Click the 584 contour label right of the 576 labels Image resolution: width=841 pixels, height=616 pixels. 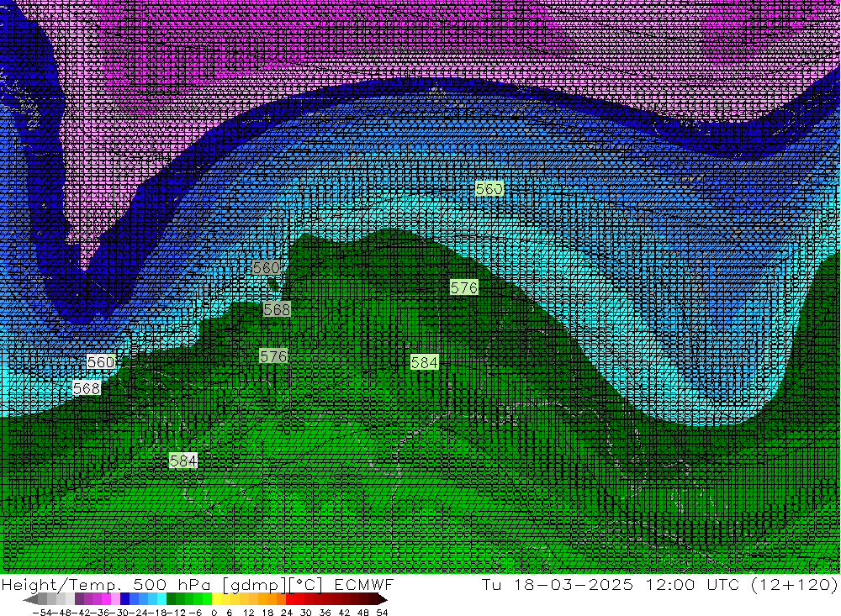coord(424,362)
